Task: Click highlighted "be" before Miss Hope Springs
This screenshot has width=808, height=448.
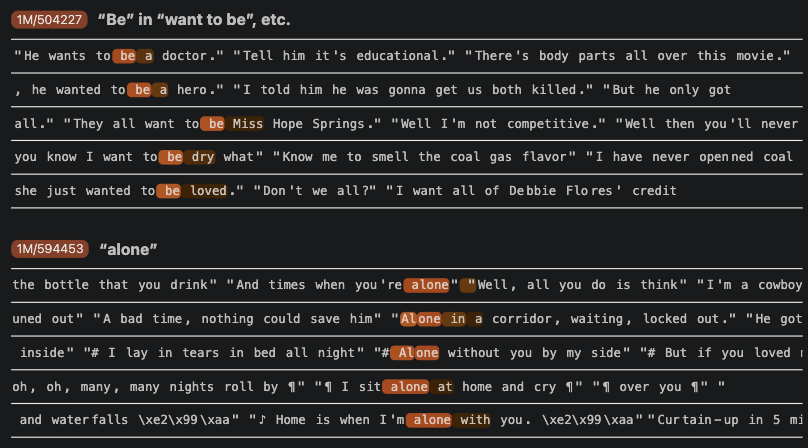Action: (215, 124)
